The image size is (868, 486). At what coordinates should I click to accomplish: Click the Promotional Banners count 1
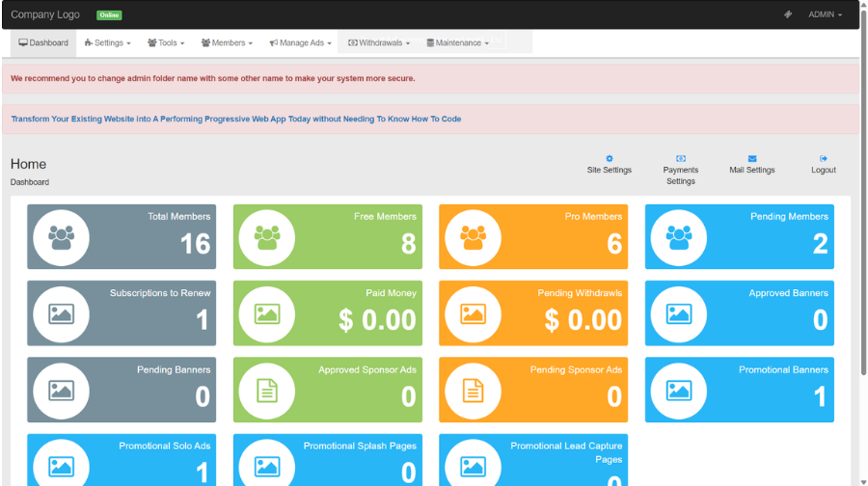click(x=821, y=396)
